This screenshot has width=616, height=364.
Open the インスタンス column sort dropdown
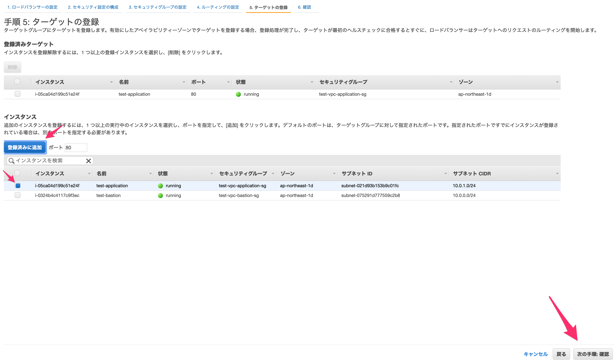89,173
